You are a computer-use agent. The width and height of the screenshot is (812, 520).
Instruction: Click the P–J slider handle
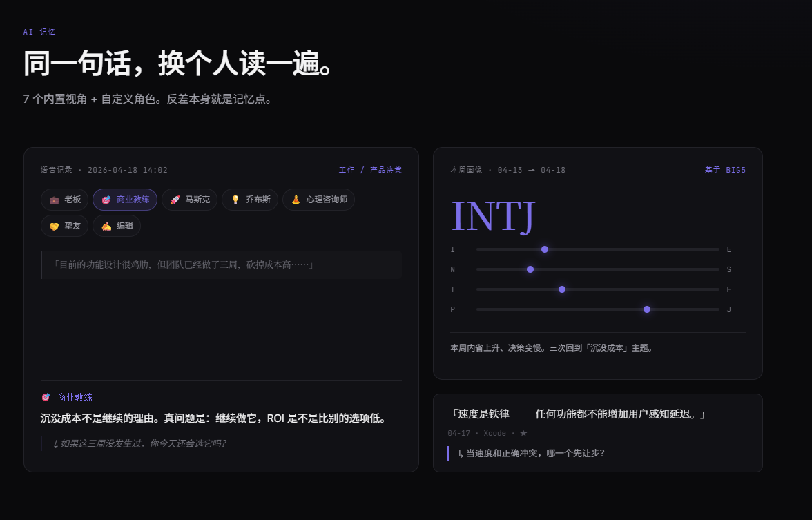click(647, 309)
